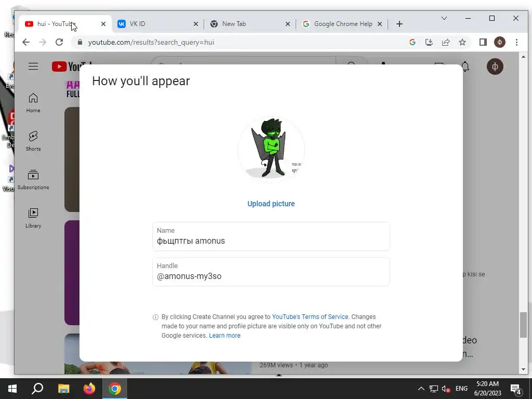The image size is (532, 399).
Task: Close the New Tab tab
Action: [x=288, y=24]
